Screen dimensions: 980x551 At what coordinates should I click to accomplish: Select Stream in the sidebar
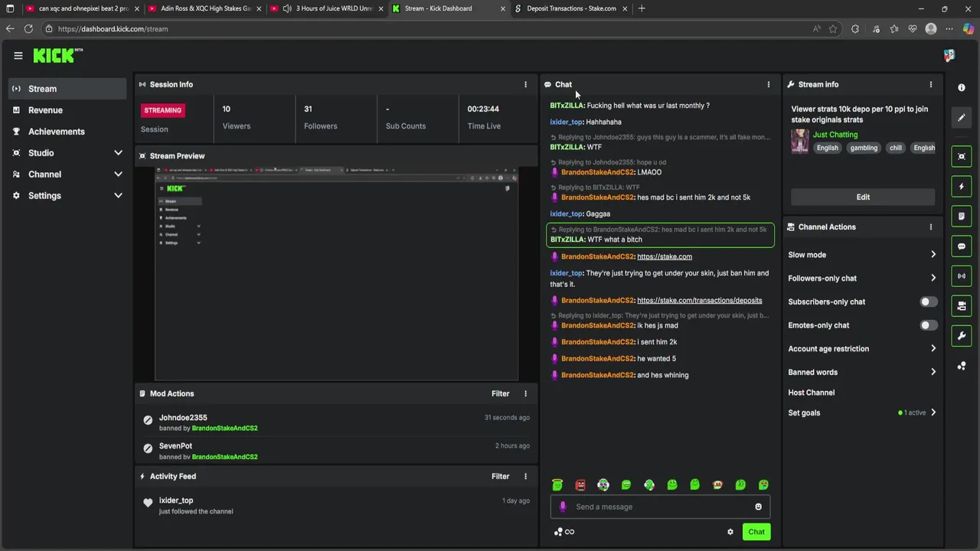[67, 89]
